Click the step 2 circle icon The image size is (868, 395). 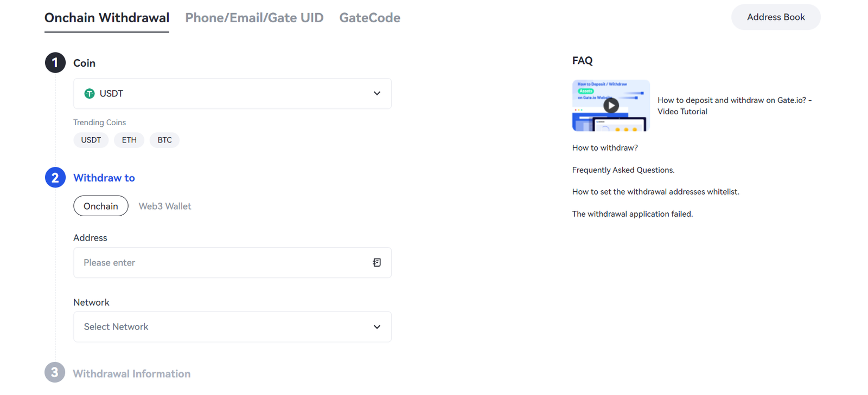pos(55,178)
